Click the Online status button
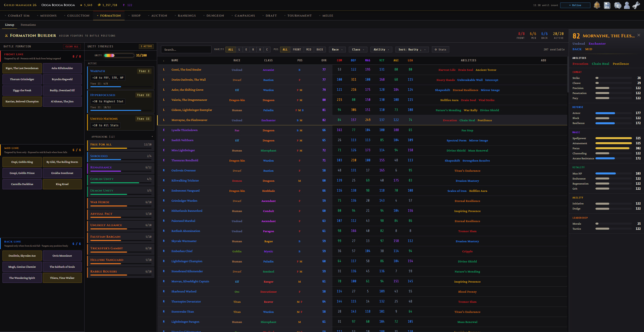 [x=575, y=5]
